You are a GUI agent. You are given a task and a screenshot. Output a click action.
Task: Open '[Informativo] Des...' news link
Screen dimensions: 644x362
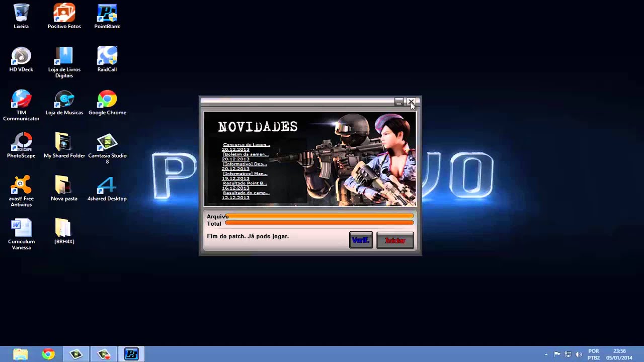click(x=245, y=164)
